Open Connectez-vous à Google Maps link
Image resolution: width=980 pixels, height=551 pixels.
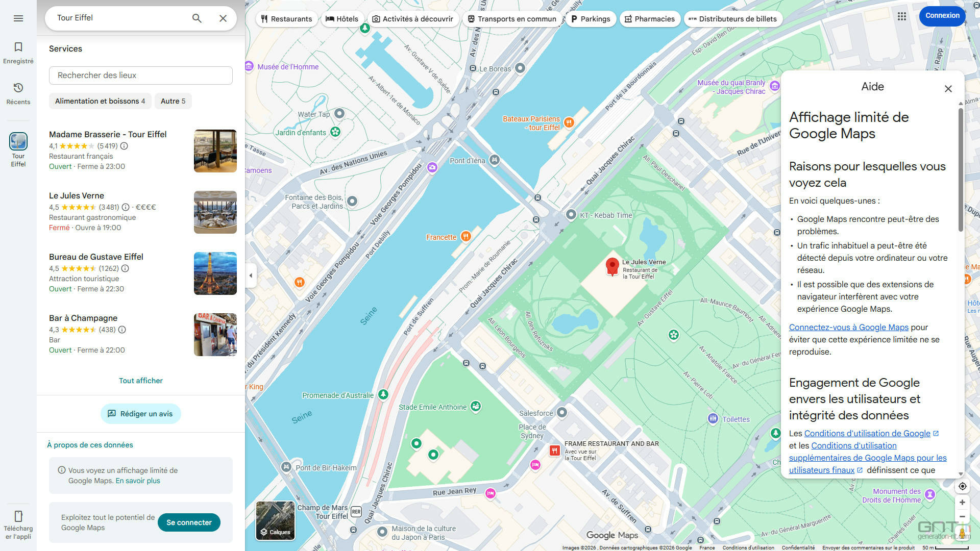click(x=848, y=328)
